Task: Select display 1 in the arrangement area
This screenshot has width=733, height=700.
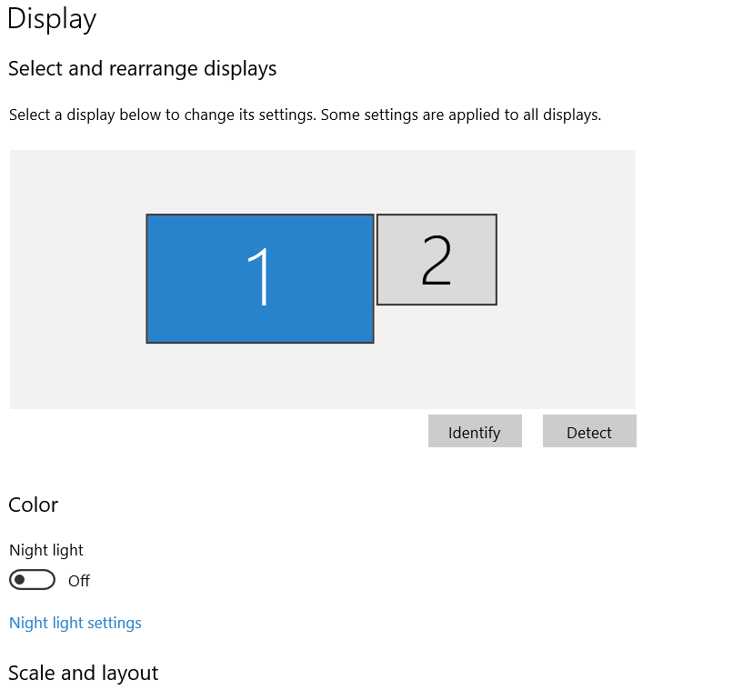Action: tap(259, 277)
